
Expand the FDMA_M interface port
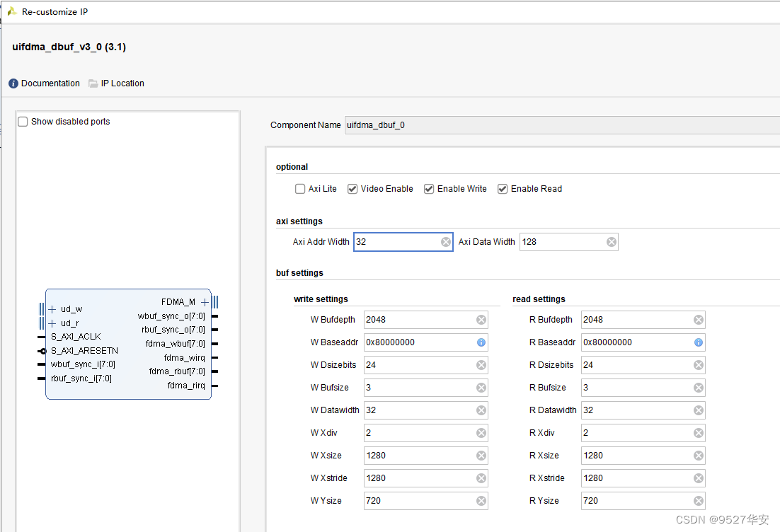pos(205,302)
